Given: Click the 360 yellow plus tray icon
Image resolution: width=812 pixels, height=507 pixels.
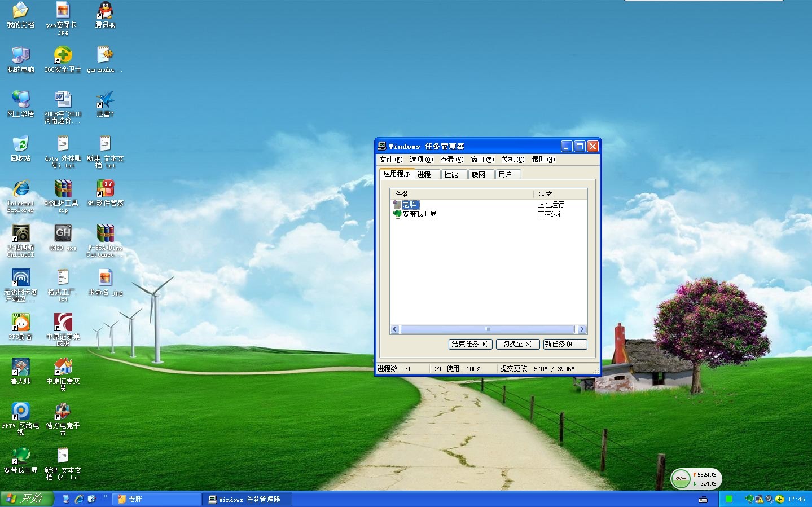Looking at the screenshot, I should point(779,499).
